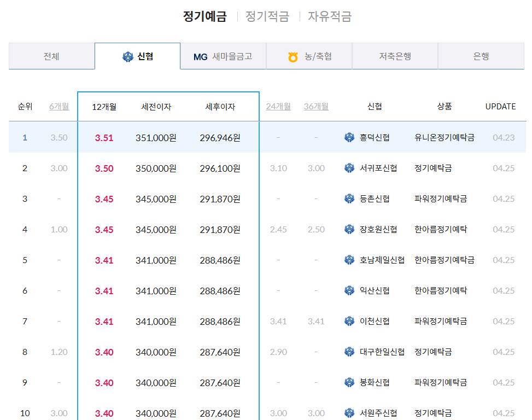532x420 pixels.
Task: Click the 296,946원 after-tax interest
Action: [220, 138]
